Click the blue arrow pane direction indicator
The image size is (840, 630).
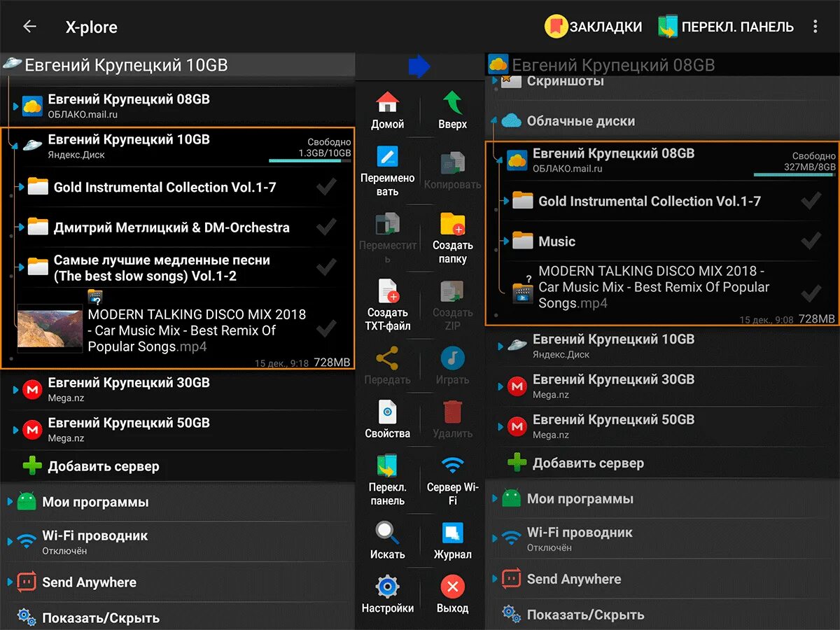coord(419,66)
